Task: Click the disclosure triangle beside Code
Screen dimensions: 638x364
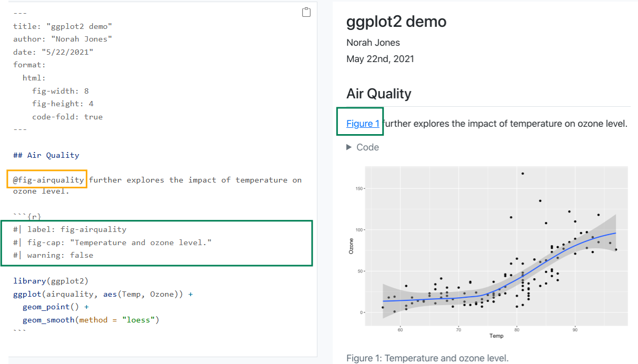Action: 348,147
